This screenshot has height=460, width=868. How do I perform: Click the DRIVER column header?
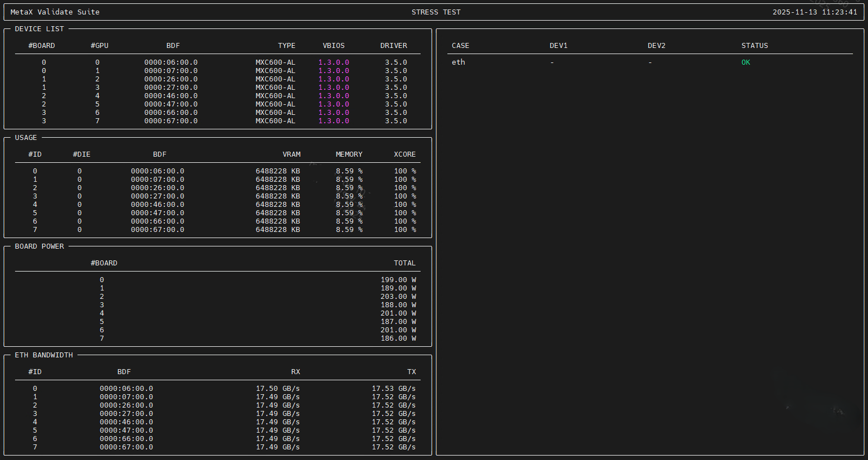point(393,46)
